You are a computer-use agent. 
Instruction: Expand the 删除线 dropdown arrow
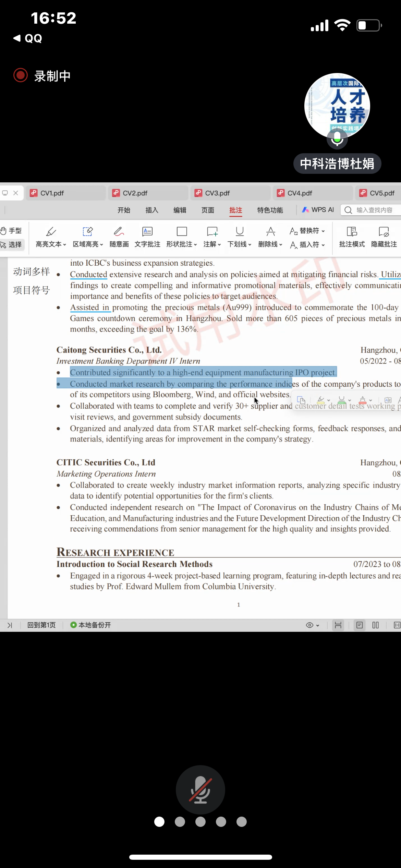pyautogui.click(x=281, y=244)
